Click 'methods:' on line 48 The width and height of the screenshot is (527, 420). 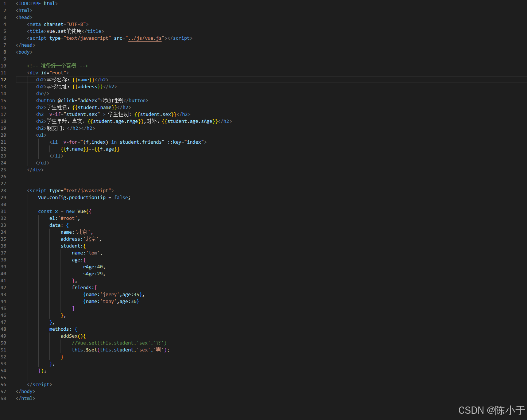tap(61, 329)
